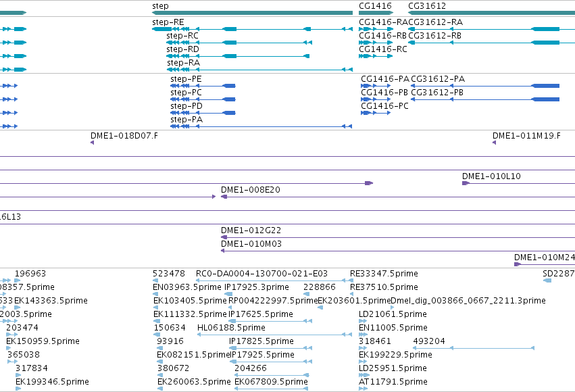Click the EK103405.5prime EST label

[x=191, y=301]
